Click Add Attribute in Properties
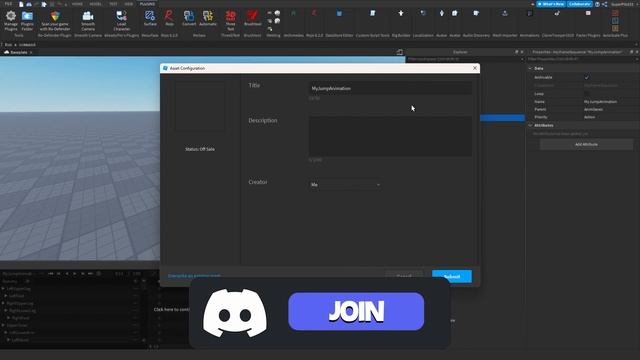This screenshot has height=360, width=640. [x=586, y=144]
